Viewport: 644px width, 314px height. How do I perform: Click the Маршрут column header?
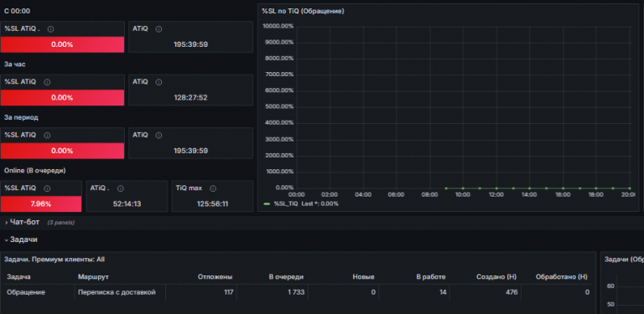93,277
